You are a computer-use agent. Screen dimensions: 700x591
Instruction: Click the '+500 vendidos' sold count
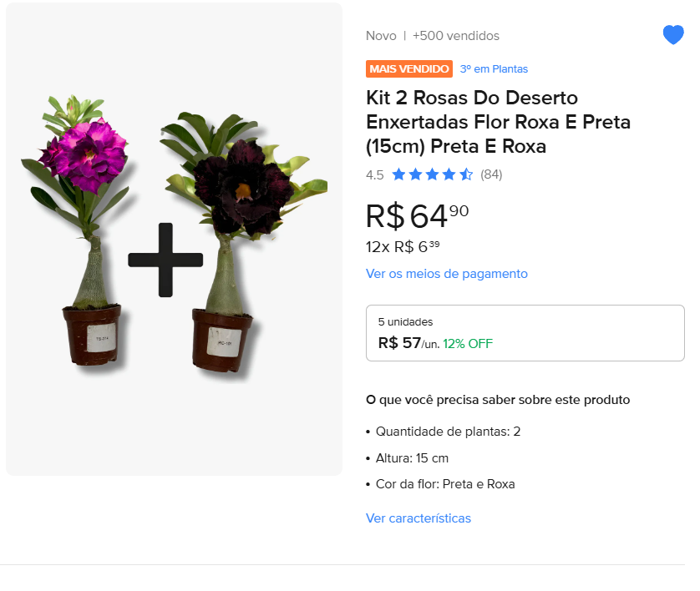click(x=456, y=36)
